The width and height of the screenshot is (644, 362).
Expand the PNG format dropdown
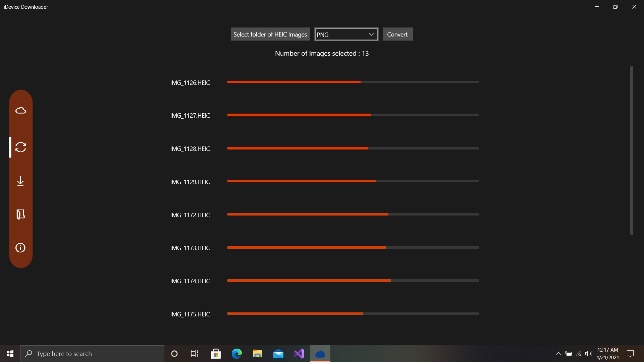coord(346,34)
